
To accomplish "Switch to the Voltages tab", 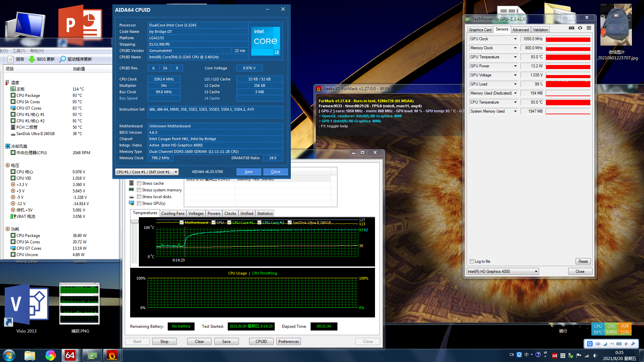I will click(x=196, y=214).
